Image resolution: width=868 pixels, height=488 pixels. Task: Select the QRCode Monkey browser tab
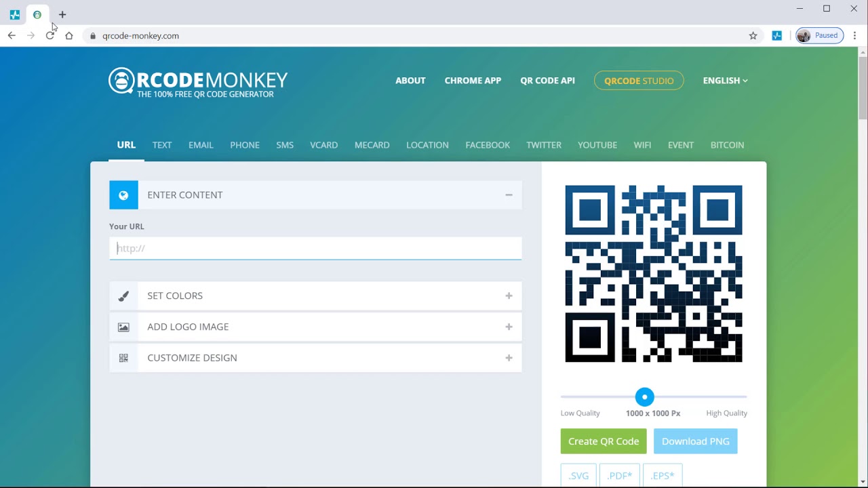pos(37,14)
